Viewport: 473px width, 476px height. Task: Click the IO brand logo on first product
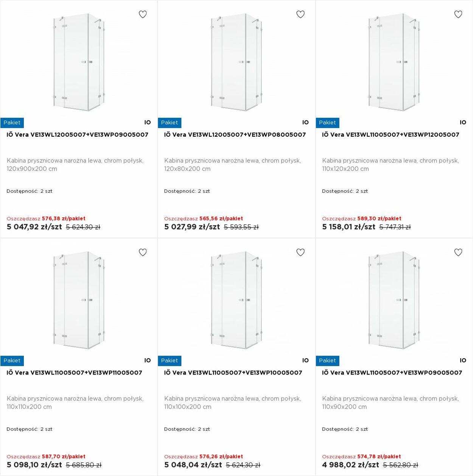pyautogui.click(x=148, y=122)
